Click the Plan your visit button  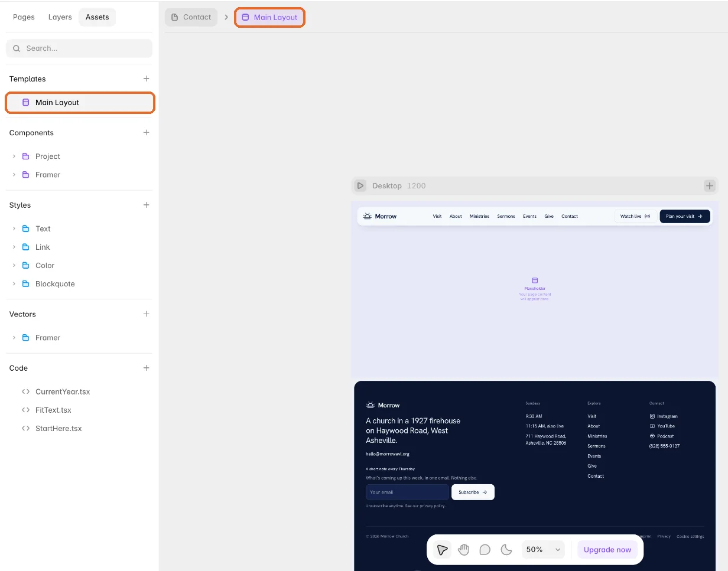pos(685,216)
